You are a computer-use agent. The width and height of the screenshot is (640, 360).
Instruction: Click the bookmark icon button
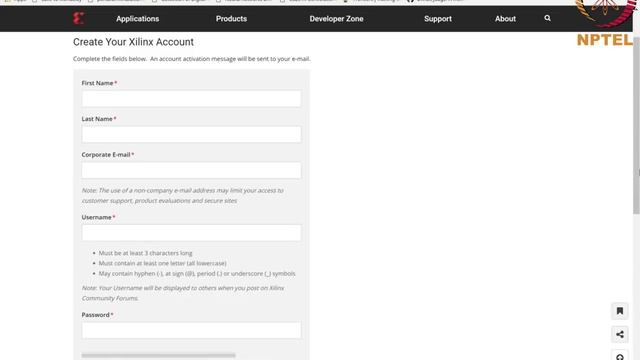pos(620,311)
